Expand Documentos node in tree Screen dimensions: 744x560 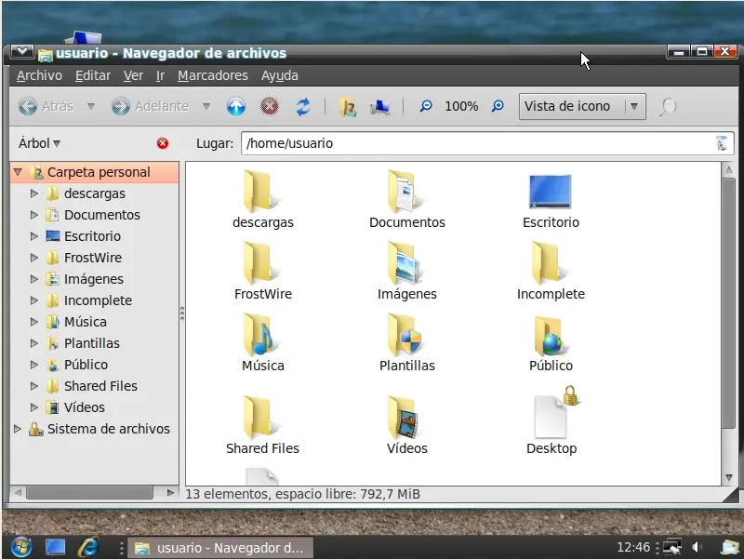[x=33, y=215]
